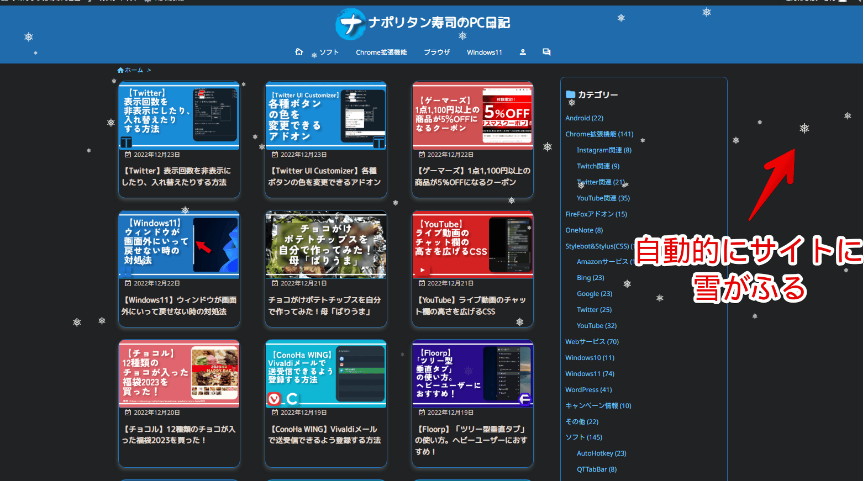Click title 【ConoHa WING】Vivaldiメール
Image resolution: width=868 pixels, height=481 pixels.
[324, 435]
